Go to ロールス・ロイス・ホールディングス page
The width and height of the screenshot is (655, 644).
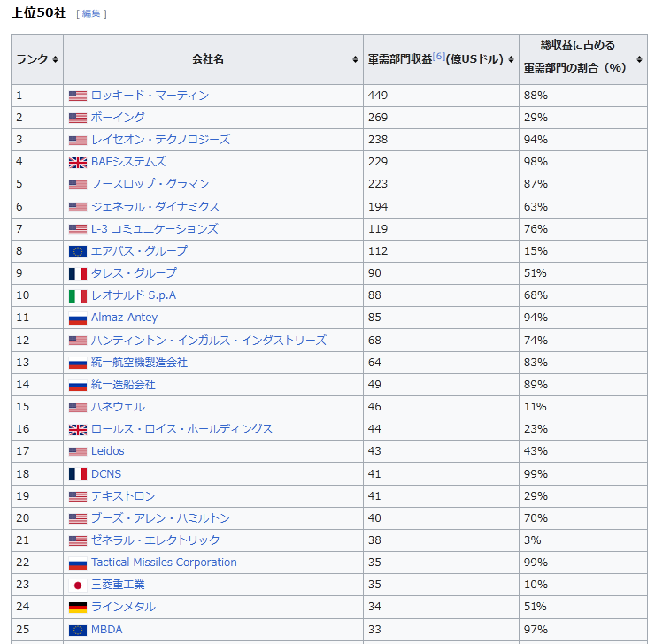[181, 429]
